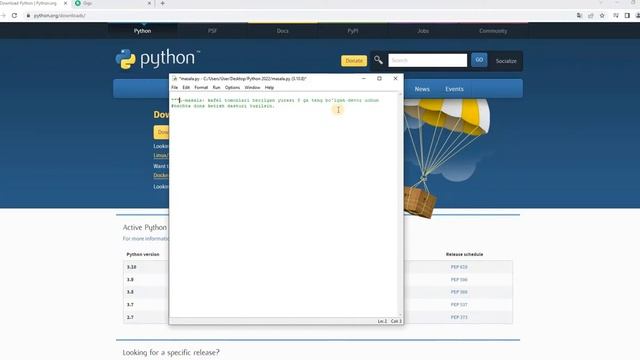Click the Col status bar entry in IDLE
Image resolution: width=640 pixels, height=360 pixels.
(396, 321)
